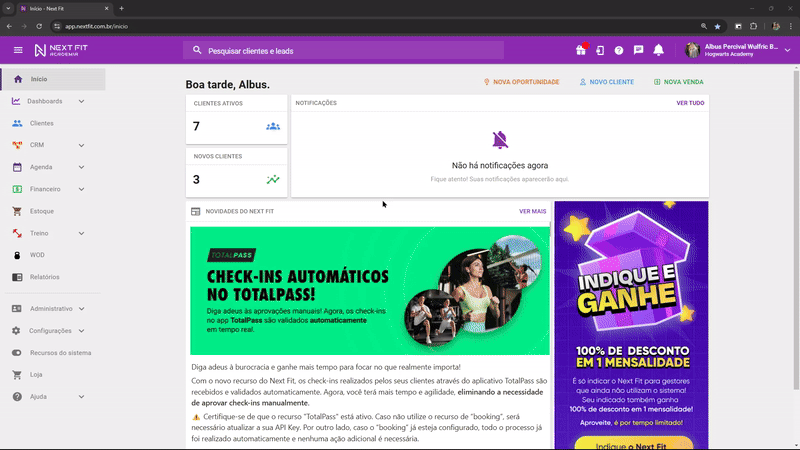The height and width of the screenshot is (450, 800).
Task: Click the Next Fit Academia logo
Action: point(61,50)
